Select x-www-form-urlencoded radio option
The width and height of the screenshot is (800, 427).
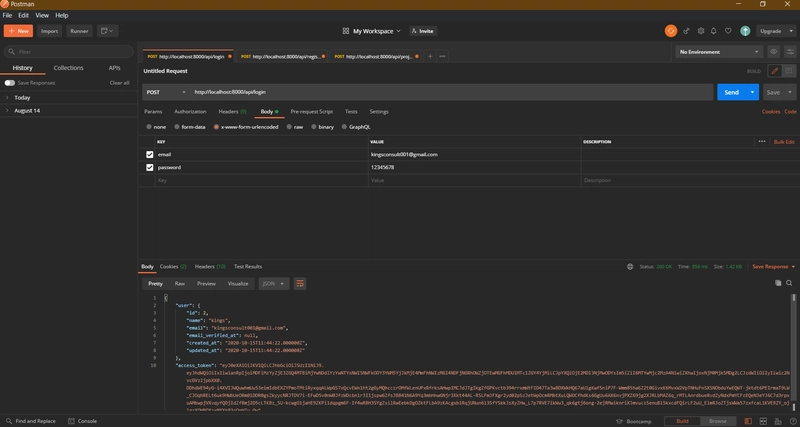click(216, 127)
